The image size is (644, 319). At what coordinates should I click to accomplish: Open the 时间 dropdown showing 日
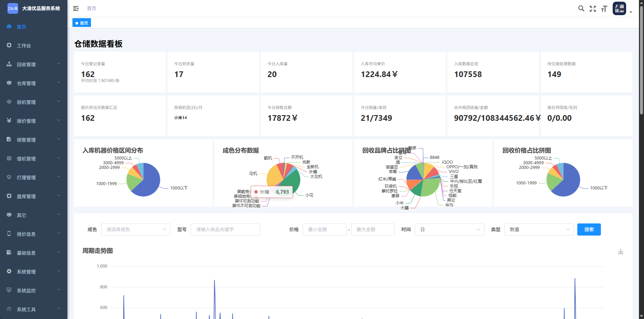coord(450,229)
